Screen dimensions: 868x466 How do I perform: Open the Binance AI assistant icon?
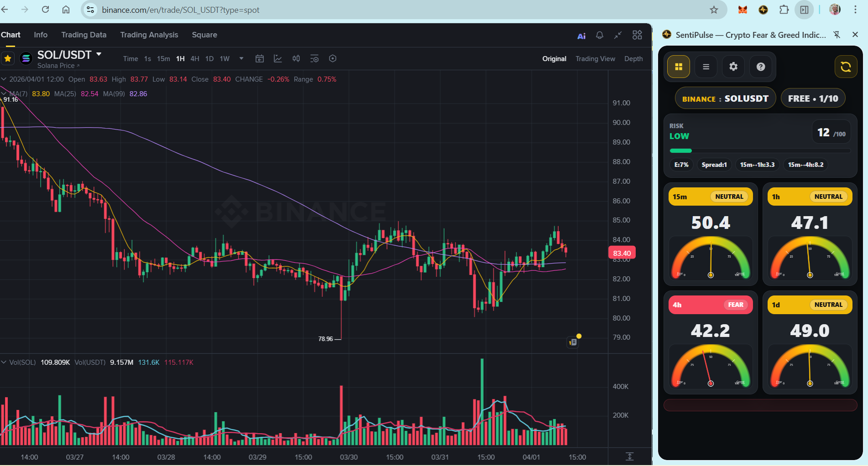pyautogui.click(x=581, y=36)
